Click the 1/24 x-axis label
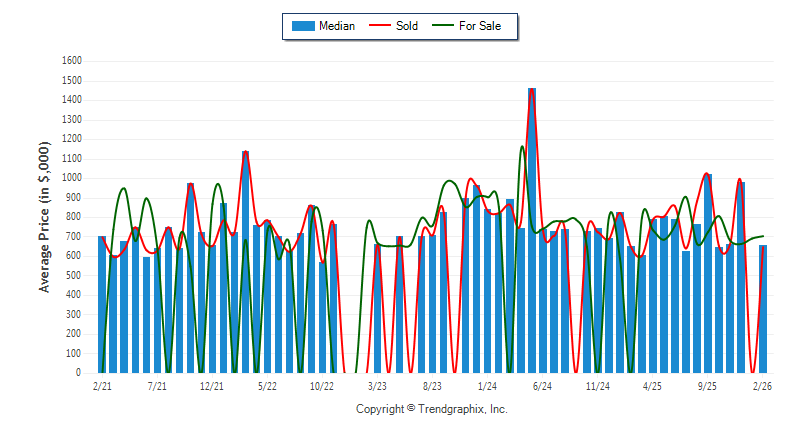 tap(487, 385)
